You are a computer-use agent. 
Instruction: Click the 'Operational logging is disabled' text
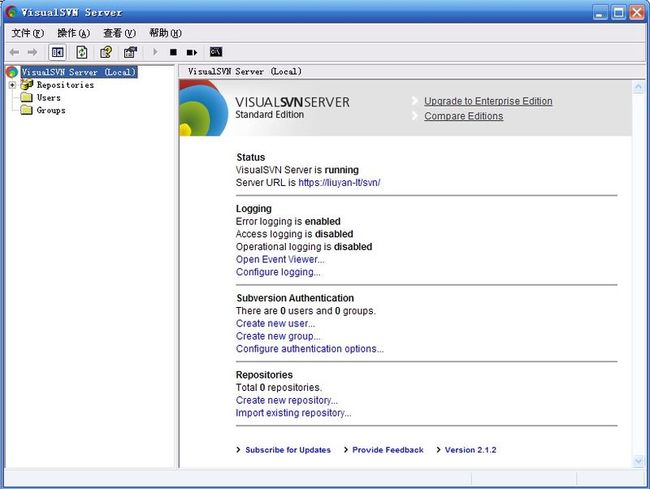click(x=304, y=247)
